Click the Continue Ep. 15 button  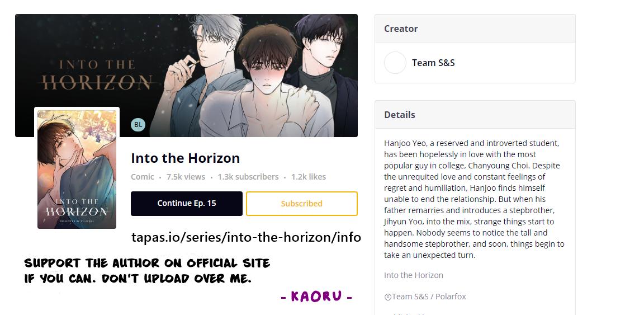(187, 204)
